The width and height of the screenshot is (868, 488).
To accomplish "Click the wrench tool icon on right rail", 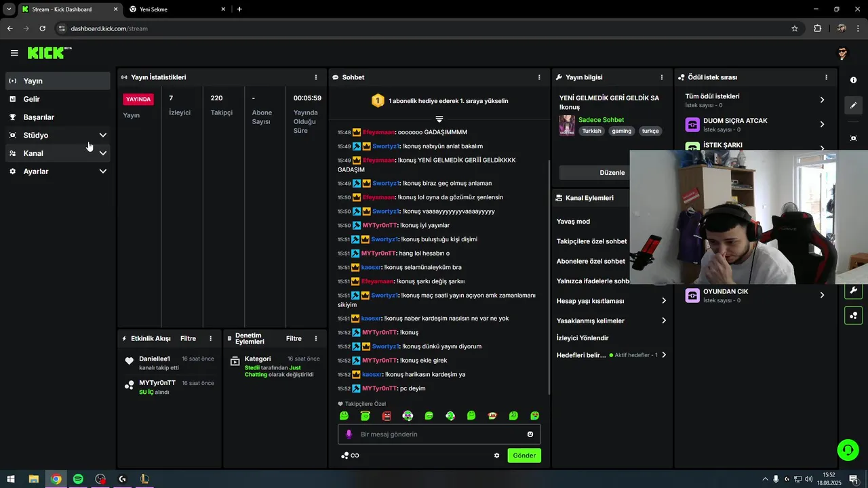I will coord(853,291).
